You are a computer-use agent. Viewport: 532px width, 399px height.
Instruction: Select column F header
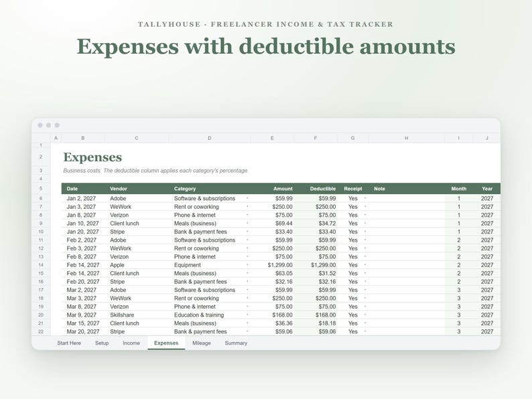tap(315, 138)
